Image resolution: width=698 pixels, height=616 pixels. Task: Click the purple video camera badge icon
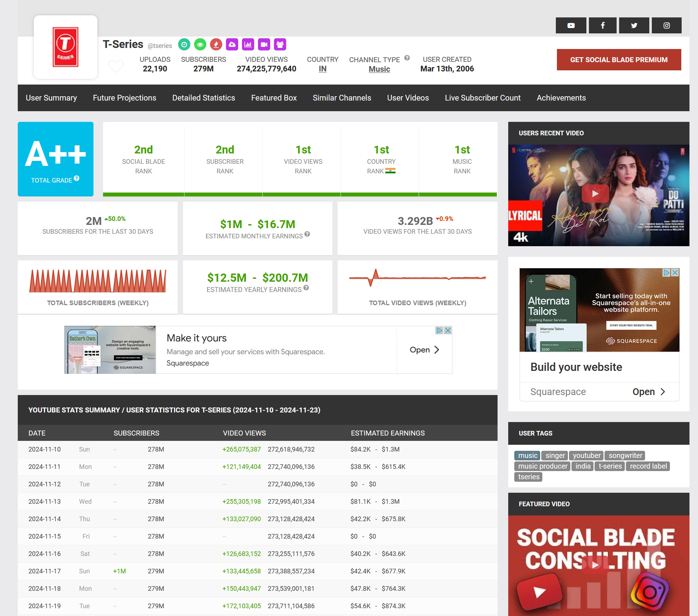click(264, 44)
